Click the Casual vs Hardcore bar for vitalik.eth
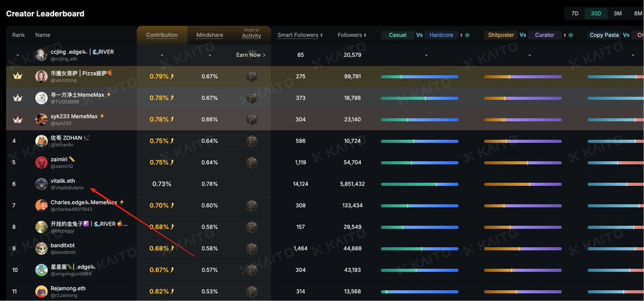This screenshot has height=301, width=644. tap(420, 184)
